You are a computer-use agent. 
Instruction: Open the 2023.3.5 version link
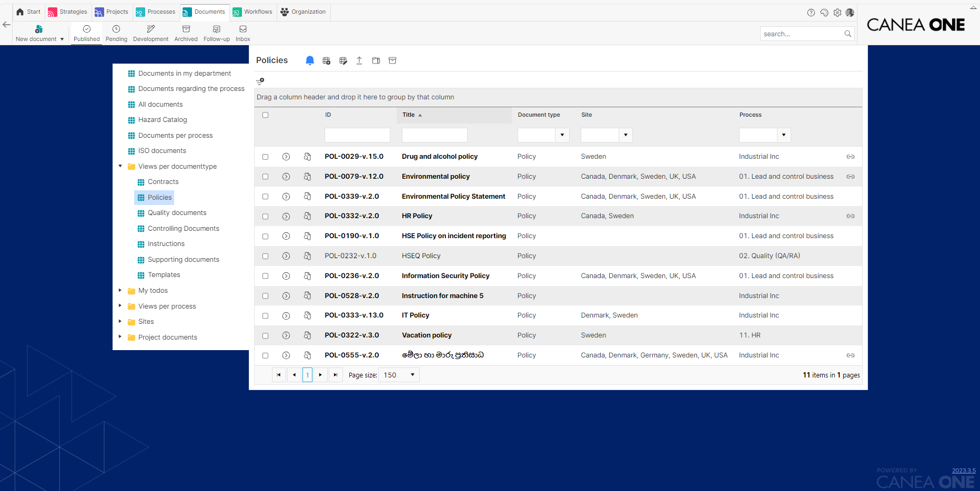pos(963,470)
